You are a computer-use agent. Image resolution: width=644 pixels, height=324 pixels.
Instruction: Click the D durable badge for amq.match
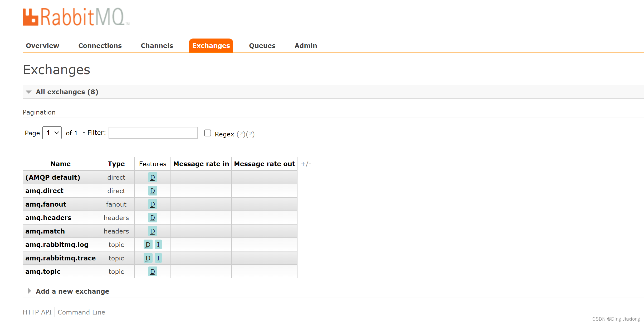[x=153, y=231]
